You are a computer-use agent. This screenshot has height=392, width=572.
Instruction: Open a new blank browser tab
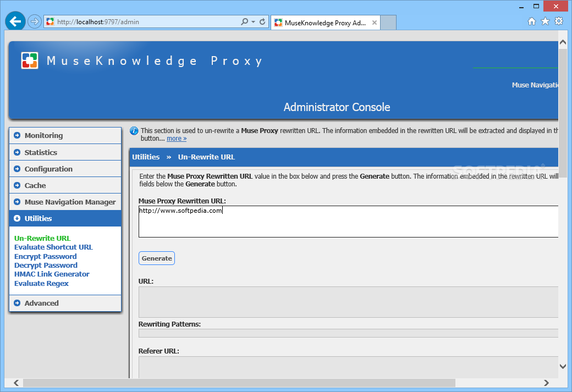click(388, 23)
